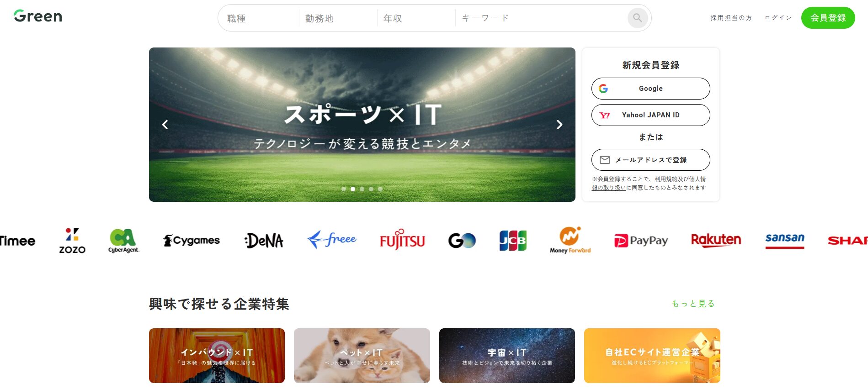Open the PayPay company logo

(641, 241)
